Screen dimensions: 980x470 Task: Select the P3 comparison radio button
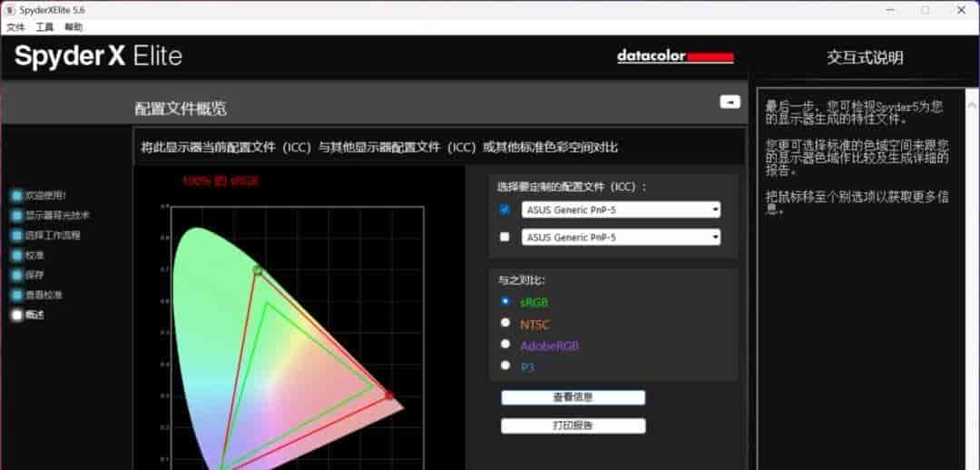click(505, 366)
